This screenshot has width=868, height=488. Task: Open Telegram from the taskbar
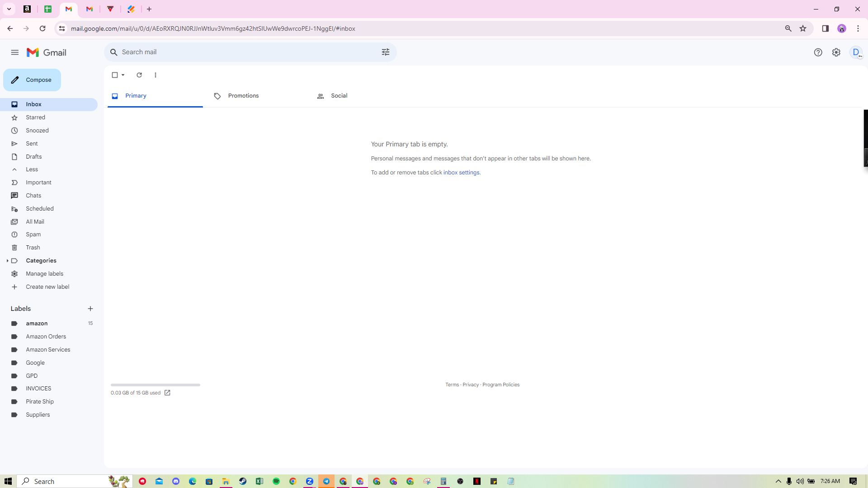[326, 481]
